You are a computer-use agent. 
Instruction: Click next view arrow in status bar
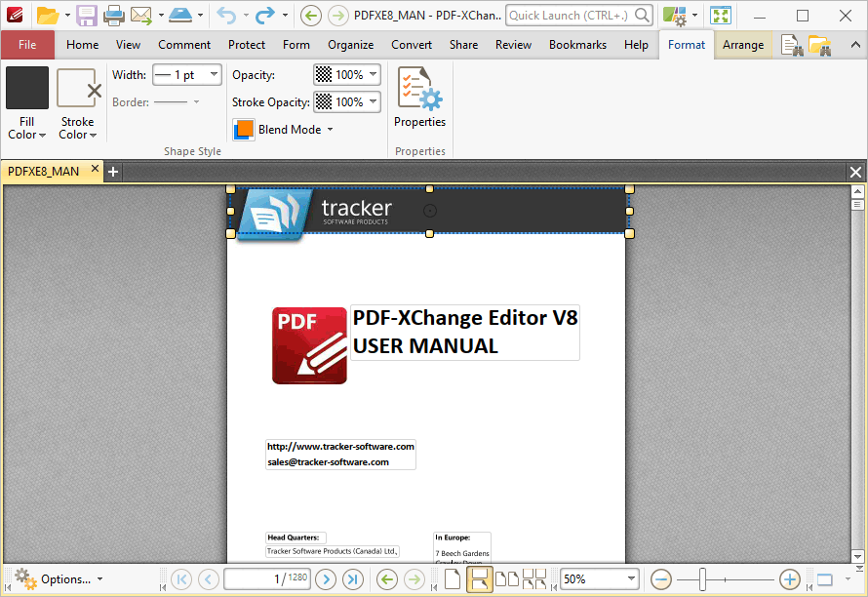(x=414, y=579)
